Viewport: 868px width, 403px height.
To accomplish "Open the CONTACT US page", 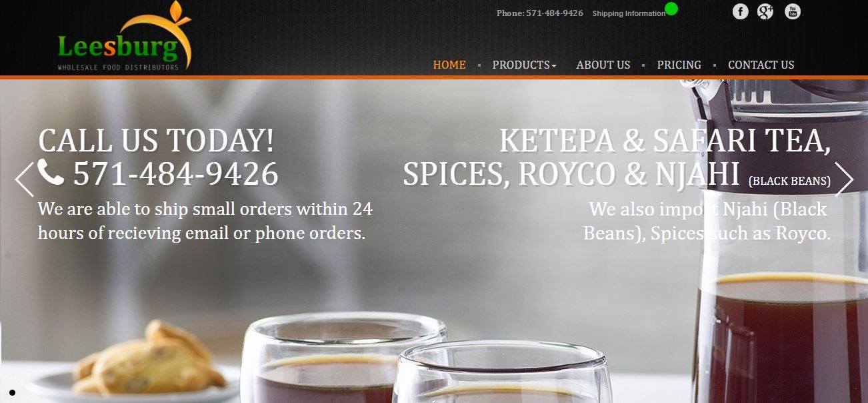I will (761, 65).
